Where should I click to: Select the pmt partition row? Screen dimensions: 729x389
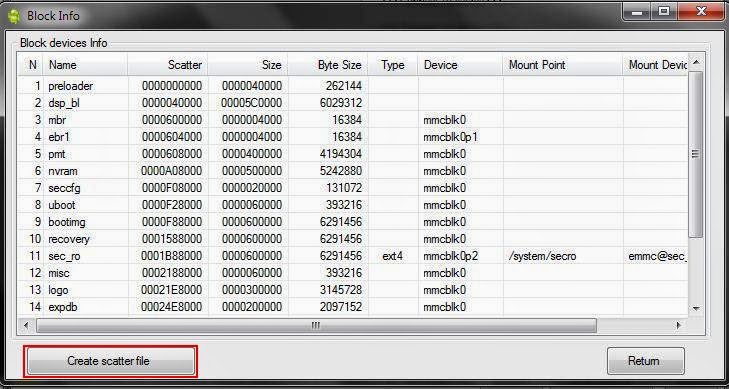click(353, 154)
